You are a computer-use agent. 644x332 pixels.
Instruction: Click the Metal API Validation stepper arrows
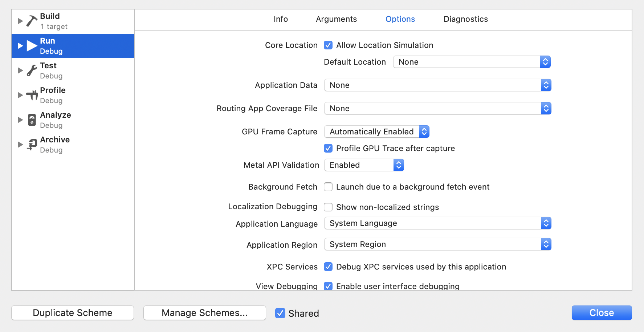(399, 165)
